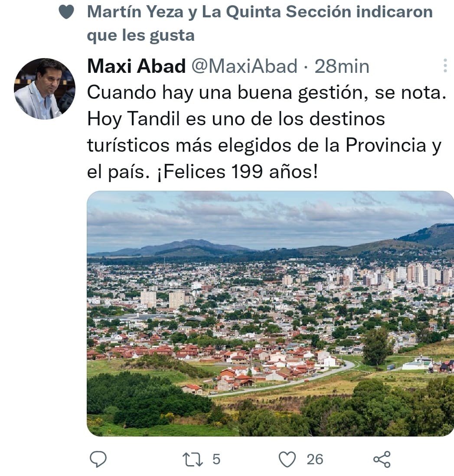The image size is (454, 476).
Task: Visit the @MaxiAbad handle
Action: (244, 66)
